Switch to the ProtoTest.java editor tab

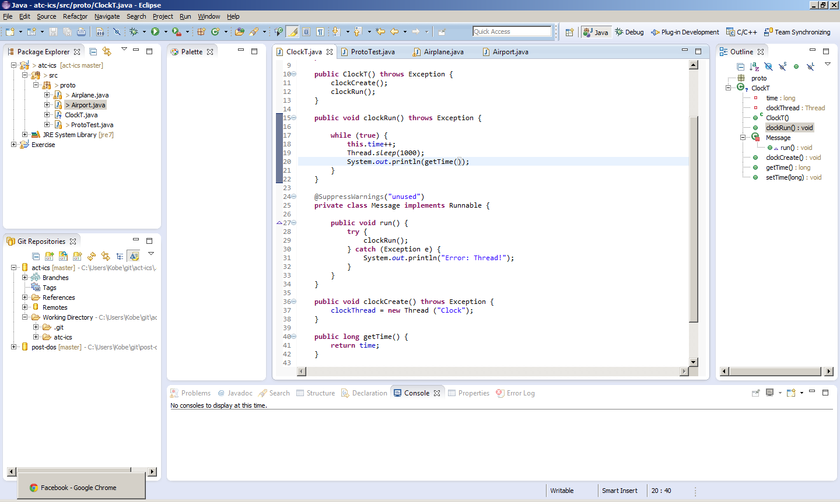[372, 52]
